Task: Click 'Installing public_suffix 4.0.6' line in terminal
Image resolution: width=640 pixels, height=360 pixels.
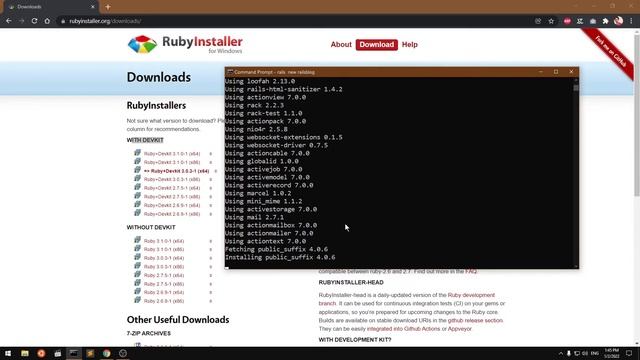Action: 280,258
